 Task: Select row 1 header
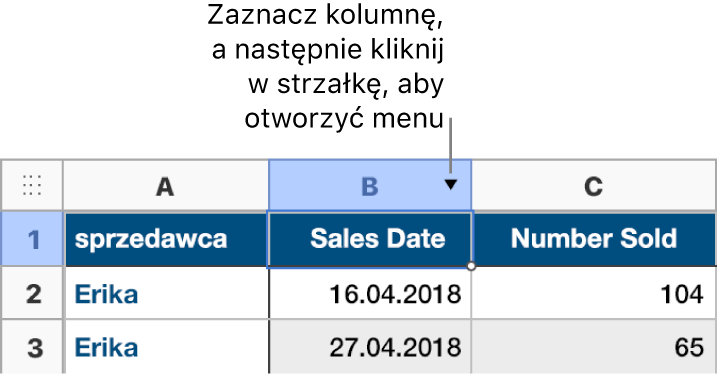pos(32,239)
